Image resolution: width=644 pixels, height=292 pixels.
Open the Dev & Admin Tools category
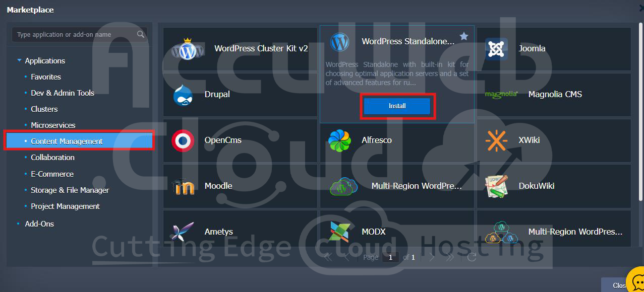[x=63, y=93]
